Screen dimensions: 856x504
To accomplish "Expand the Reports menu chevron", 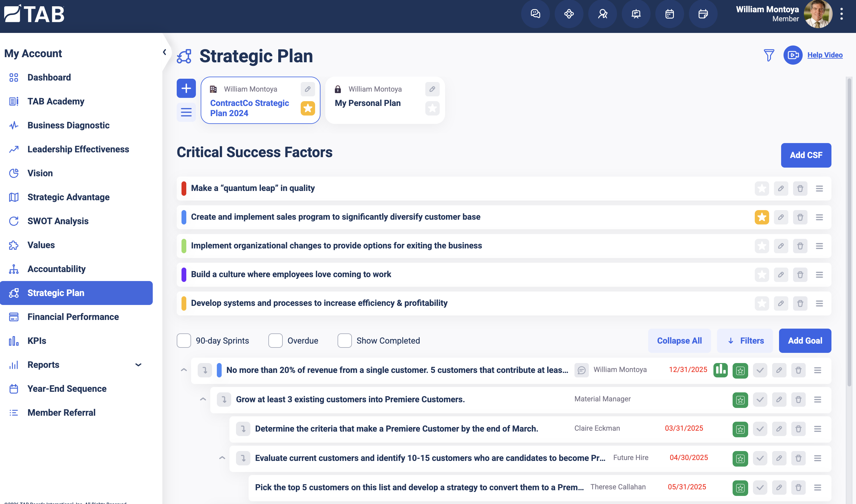I will (138, 365).
